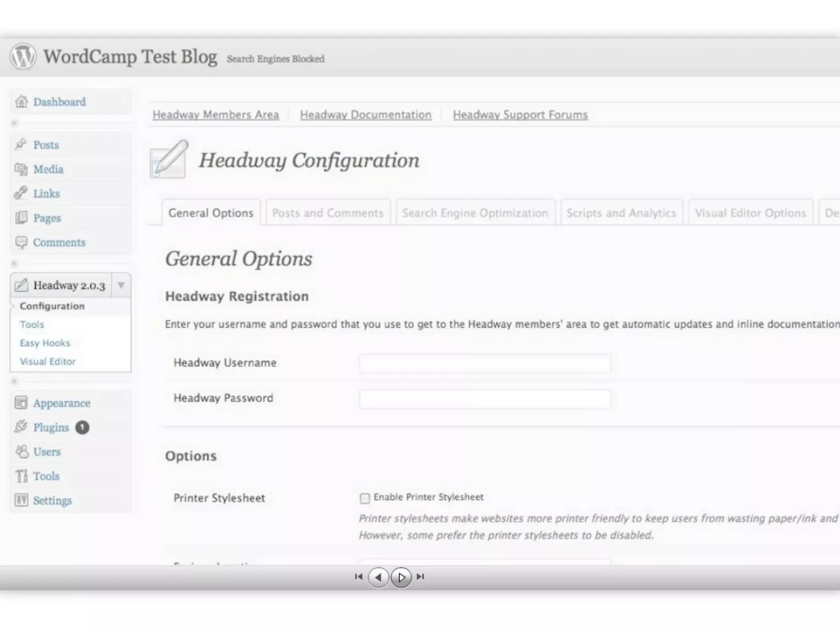This screenshot has height=630, width=840.
Task: Click the Plugins plug icon
Action: (x=21, y=427)
